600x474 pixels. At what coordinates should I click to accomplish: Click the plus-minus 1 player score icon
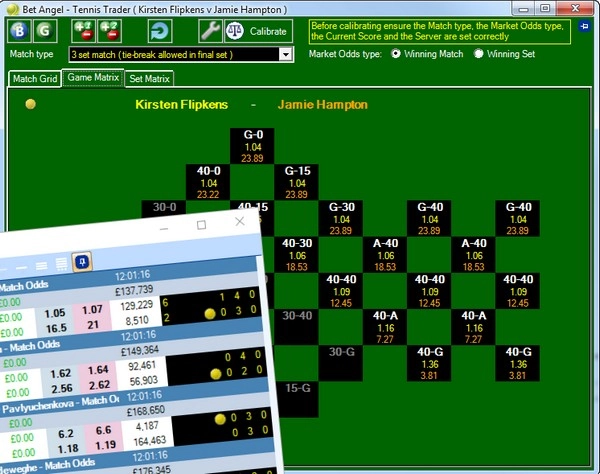83,31
